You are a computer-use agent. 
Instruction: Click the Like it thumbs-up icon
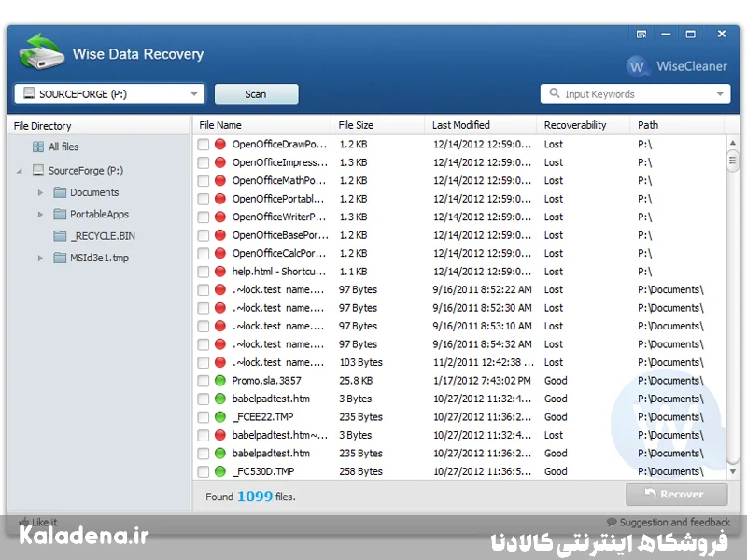coord(23,522)
